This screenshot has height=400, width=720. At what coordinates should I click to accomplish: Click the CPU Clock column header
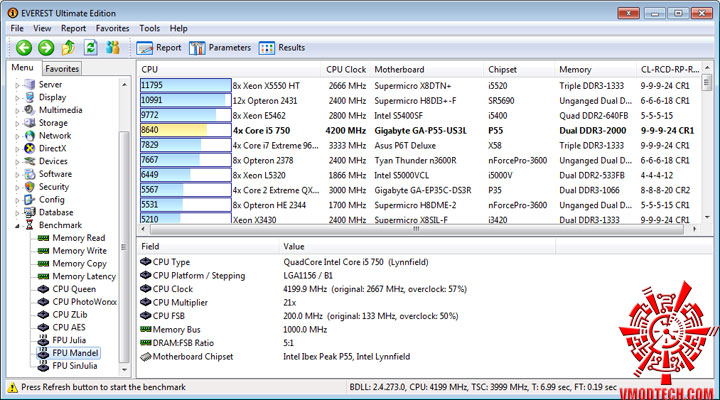pyautogui.click(x=345, y=69)
